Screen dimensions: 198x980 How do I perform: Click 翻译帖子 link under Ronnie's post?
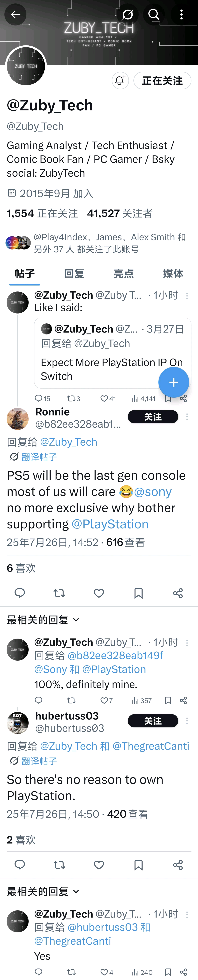[39, 457]
